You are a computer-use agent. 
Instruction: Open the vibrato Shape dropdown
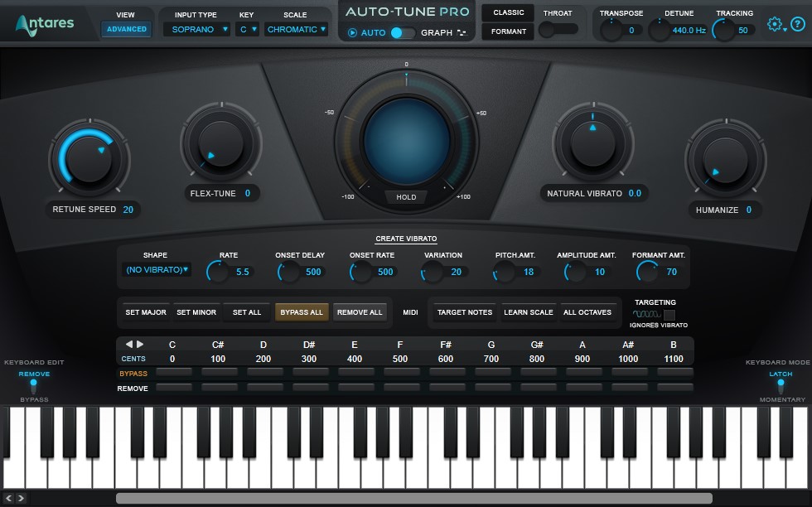(157, 270)
